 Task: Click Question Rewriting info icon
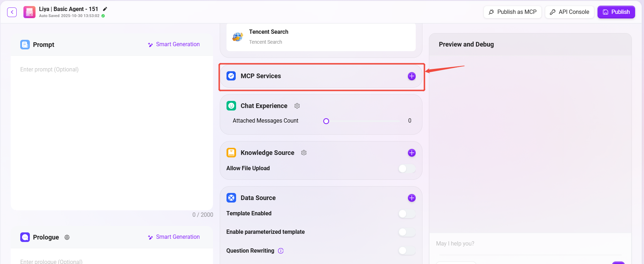(x=281, y=251)
